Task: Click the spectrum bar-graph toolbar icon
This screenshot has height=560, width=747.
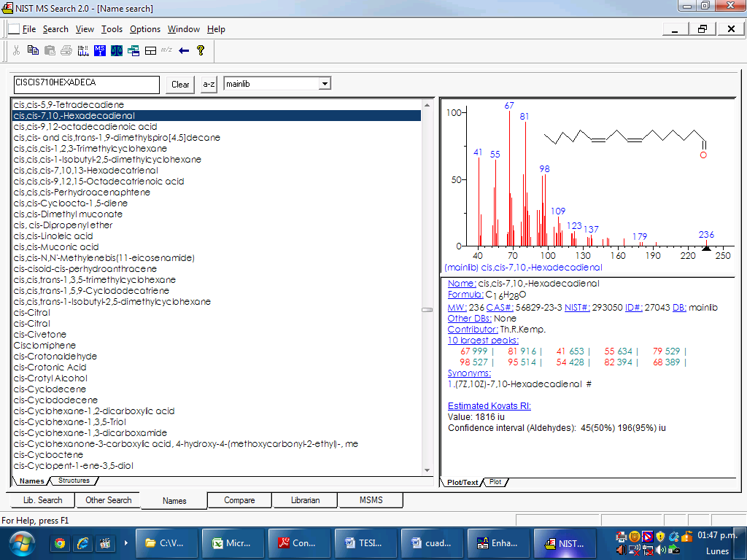Action: click(83, 50)
